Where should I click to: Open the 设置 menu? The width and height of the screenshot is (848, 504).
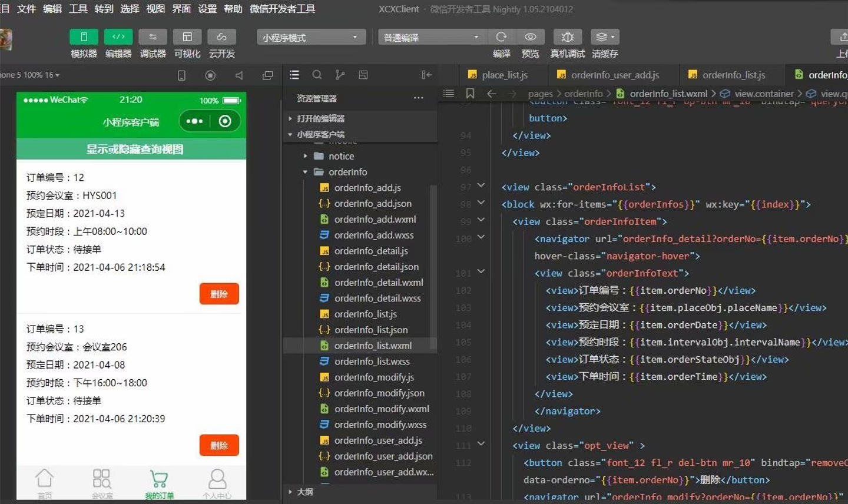[x=207, y=9]
